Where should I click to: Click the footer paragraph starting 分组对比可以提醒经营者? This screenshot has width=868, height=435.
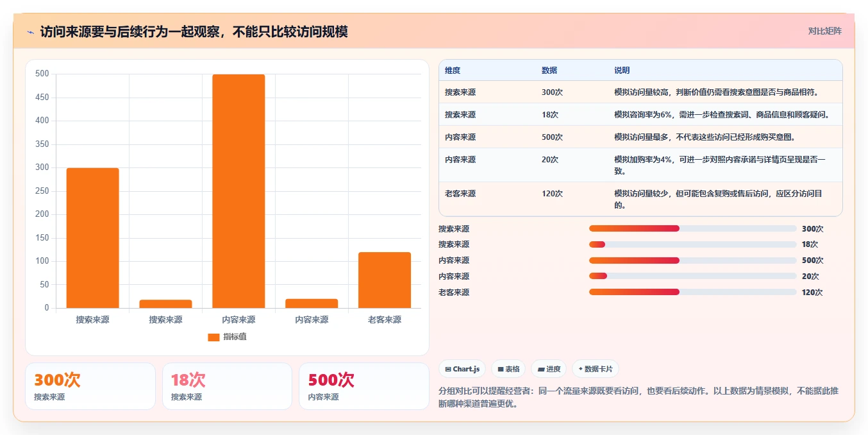click(x=638, y=398)
